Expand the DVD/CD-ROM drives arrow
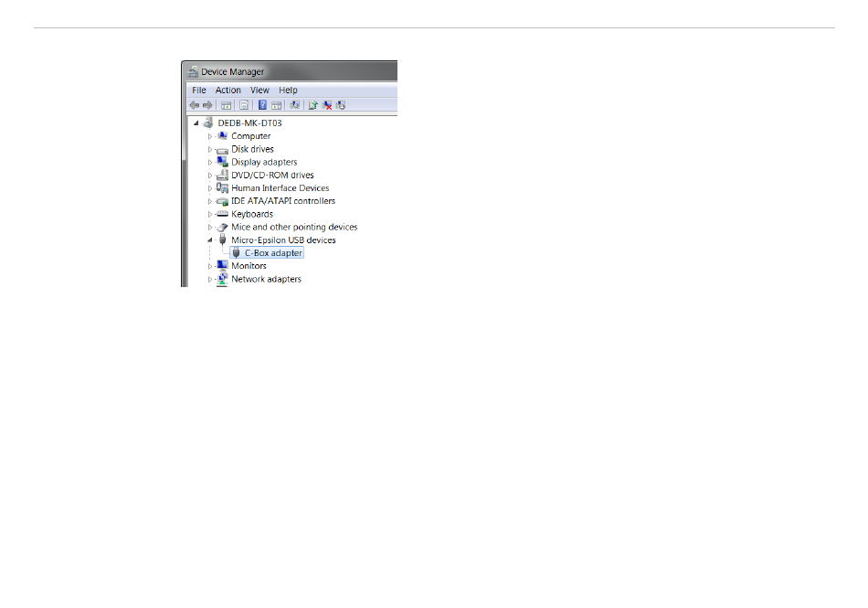The image size is (868, 608). click(210, 175)
